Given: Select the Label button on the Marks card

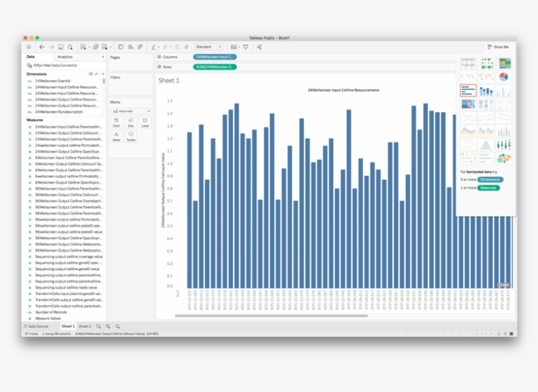Looking at the screenshot, I should [x=145, y=123].
